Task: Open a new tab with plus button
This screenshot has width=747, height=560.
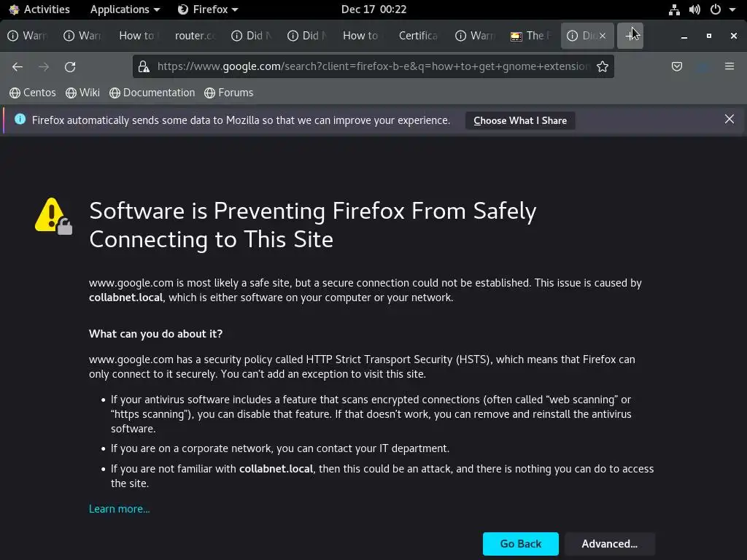Action: click(630, 36)
